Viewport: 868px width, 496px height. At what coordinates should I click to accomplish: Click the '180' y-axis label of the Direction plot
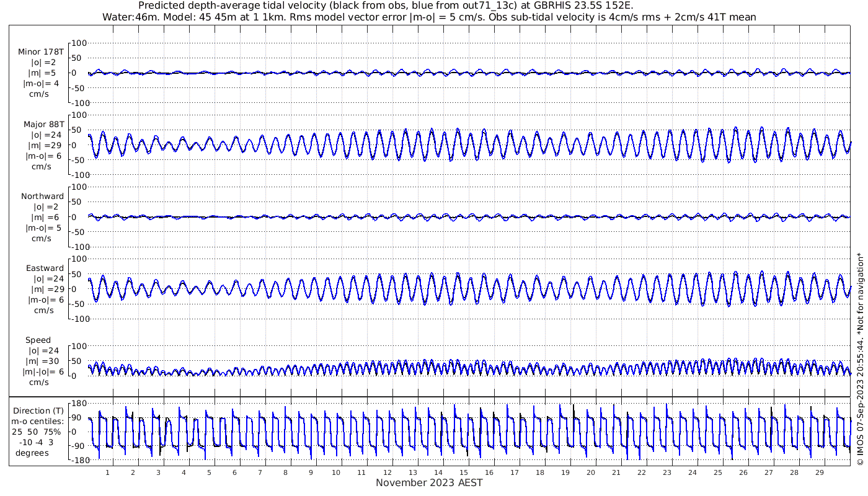(78, 403)
